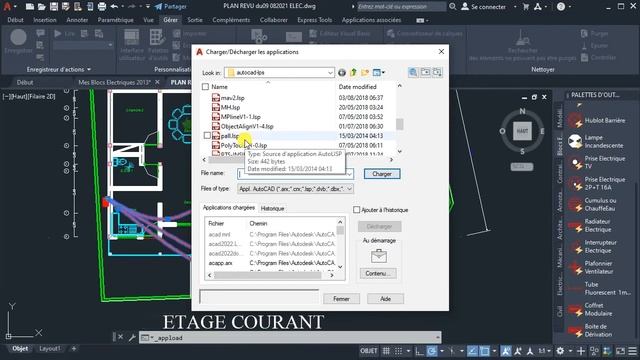Select file ObjectAlignV1-4.lsp

click(x=247, y=126)
